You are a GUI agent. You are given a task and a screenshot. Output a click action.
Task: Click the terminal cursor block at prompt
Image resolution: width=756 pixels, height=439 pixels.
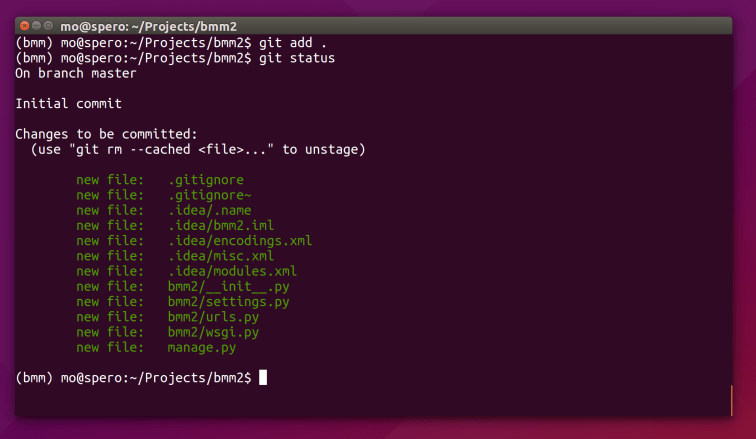pyautogui.click(x=263, y=377)
